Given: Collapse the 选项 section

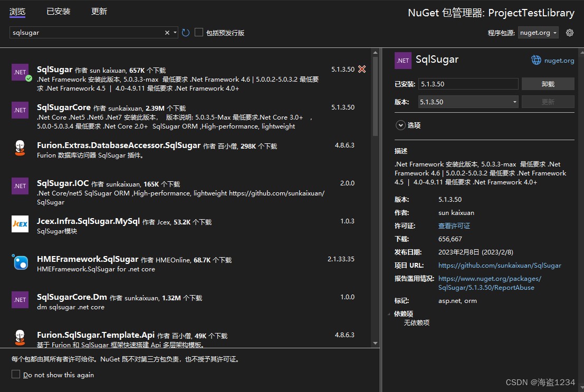Looking at the screenshot, I should (x=401, y=125).
